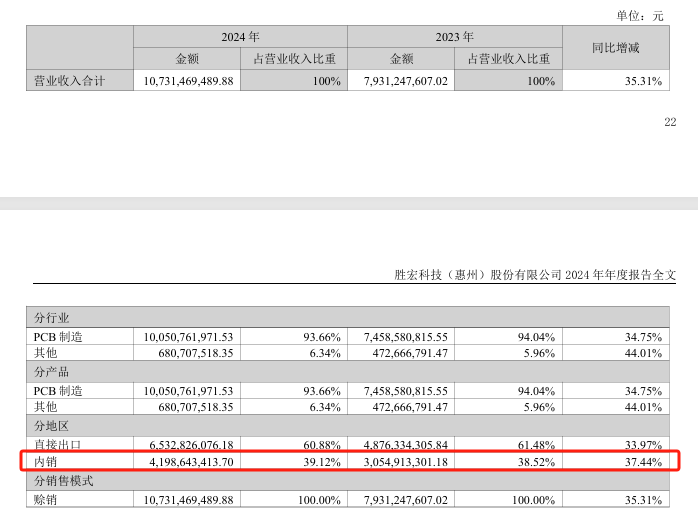Select 10,731,469,489.88 in 营业收入合计 row
Image resolution: width=698 pixels, height=523 pixels.
(188, 81)
